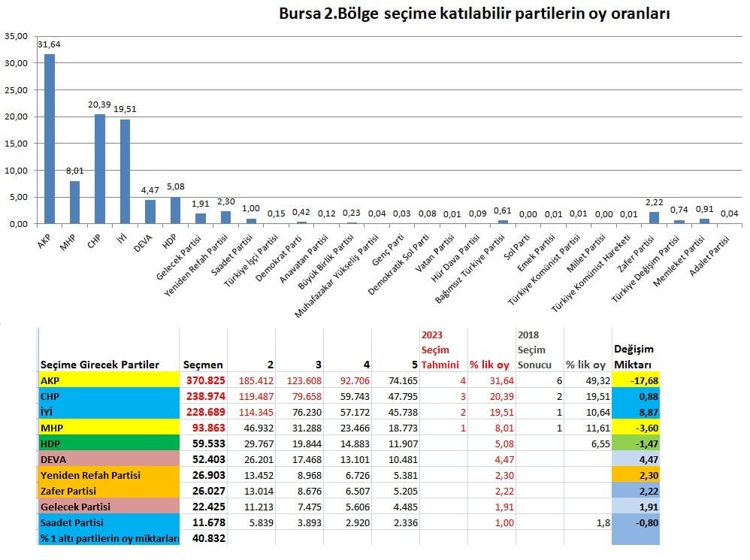This screenshot has height=560, width=750.
Task: Click the data label 0,61 in the chart
Action: [x=503, y=210]
